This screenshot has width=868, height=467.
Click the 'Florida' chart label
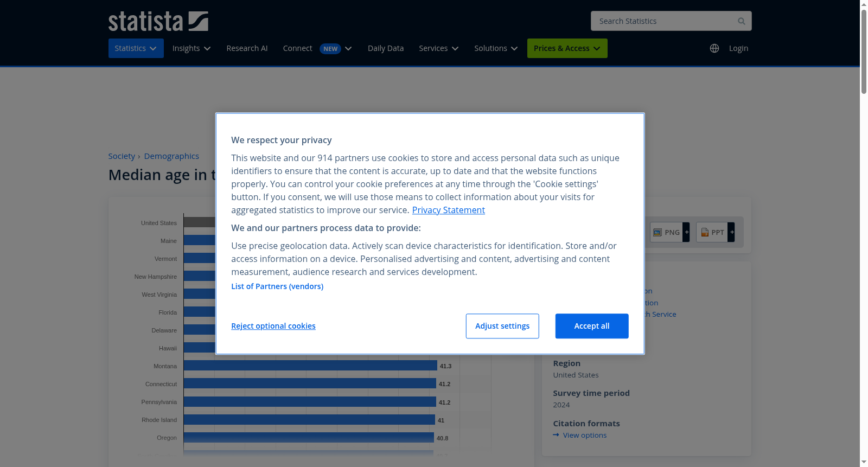pyautogui.click(x=168, y=312)
